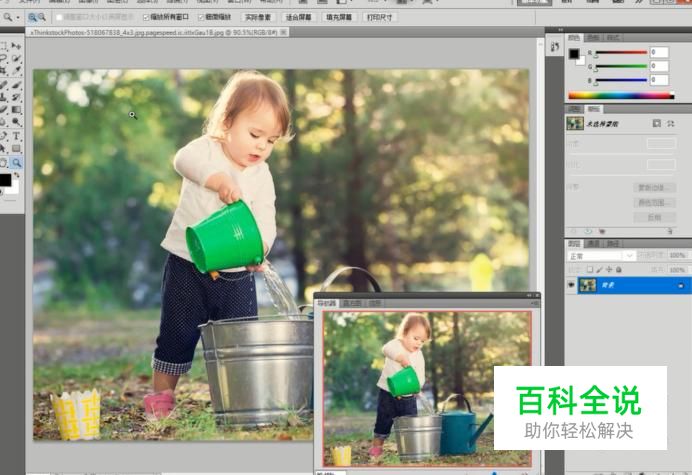Close the open document tab
This screenshot has width=692, height=475.
(283, 32)
